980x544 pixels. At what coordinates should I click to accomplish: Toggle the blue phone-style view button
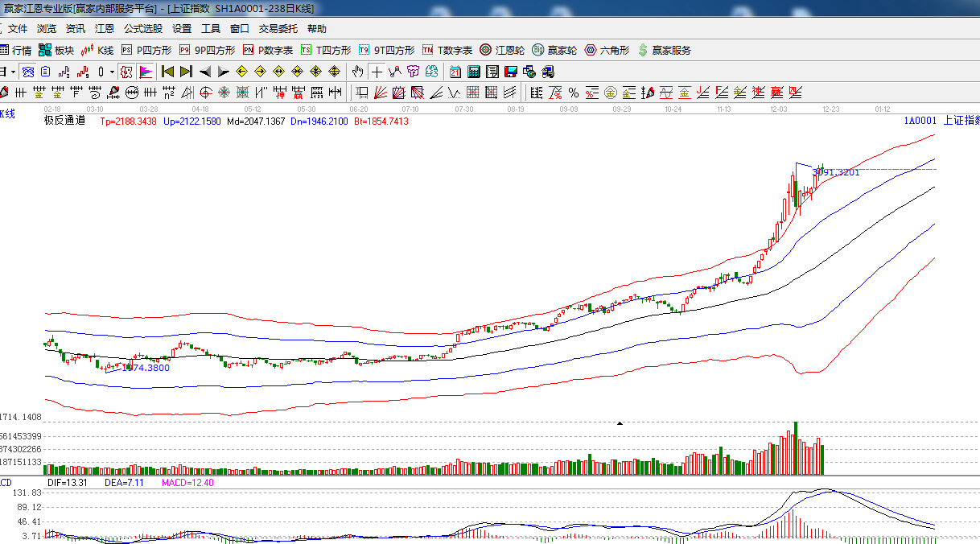tap(27, 72)
